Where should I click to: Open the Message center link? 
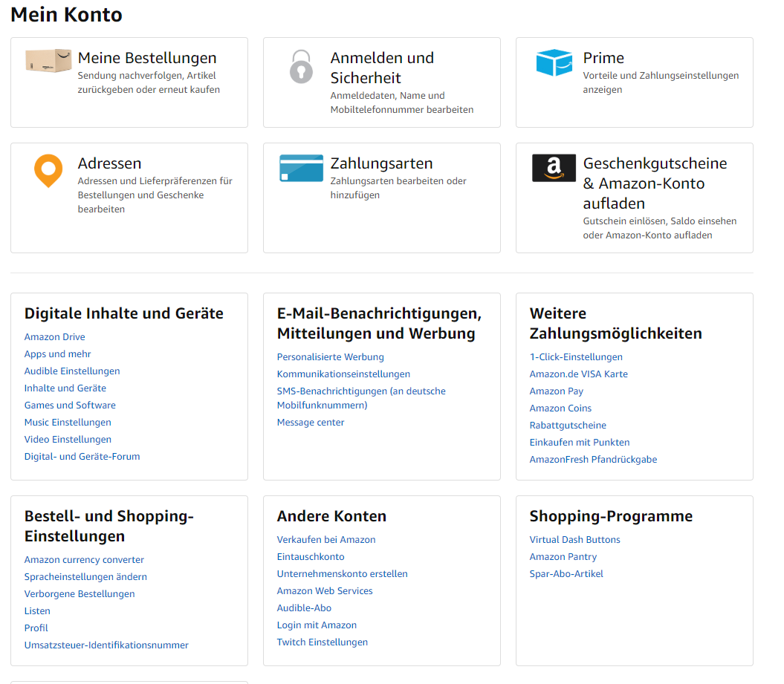(x=311, y=423)
